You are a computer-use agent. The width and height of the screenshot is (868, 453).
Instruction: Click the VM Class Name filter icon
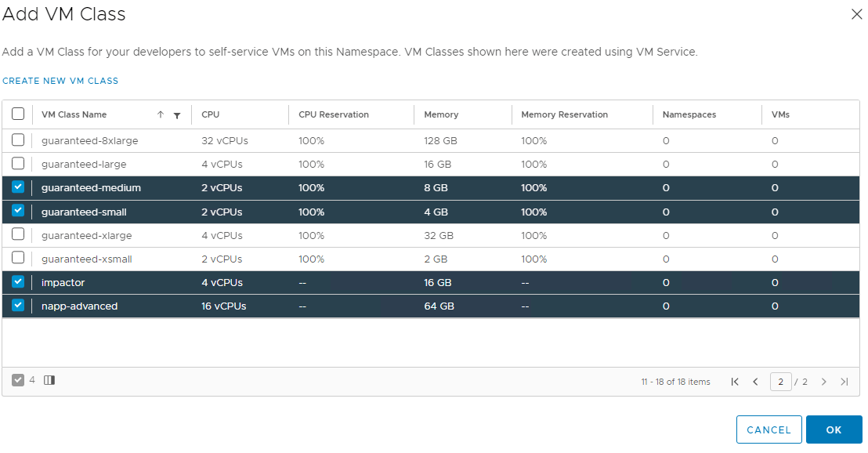(177, 115)
